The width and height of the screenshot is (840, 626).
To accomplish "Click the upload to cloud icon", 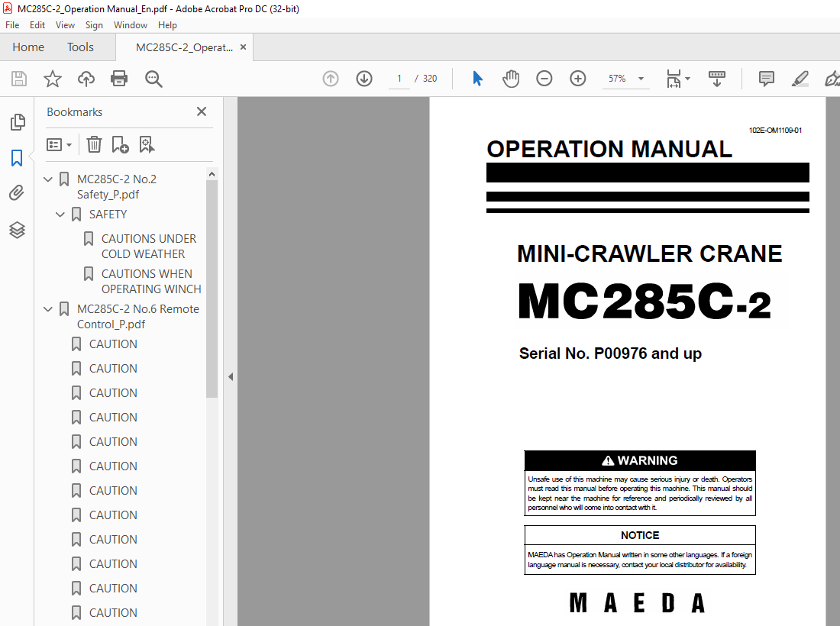I will click(x=86, y=79).
